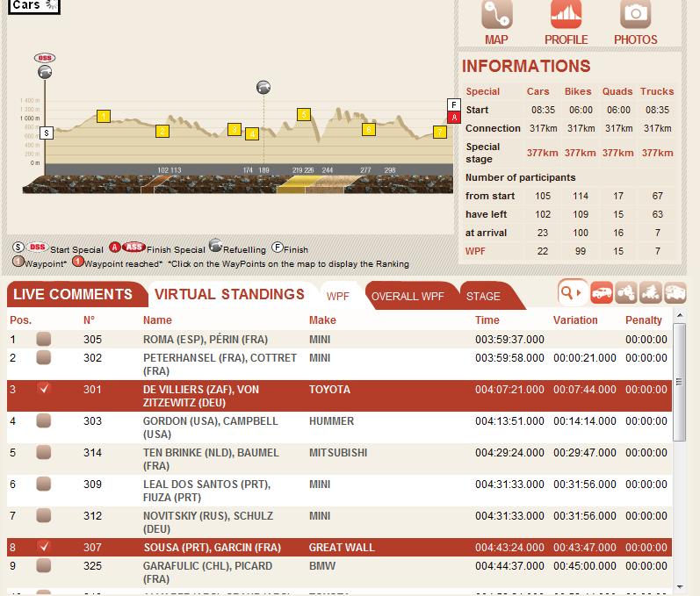Screen dimensions: 700x596
Task: Select waypoint 4 on the profile
Action: 252,133
